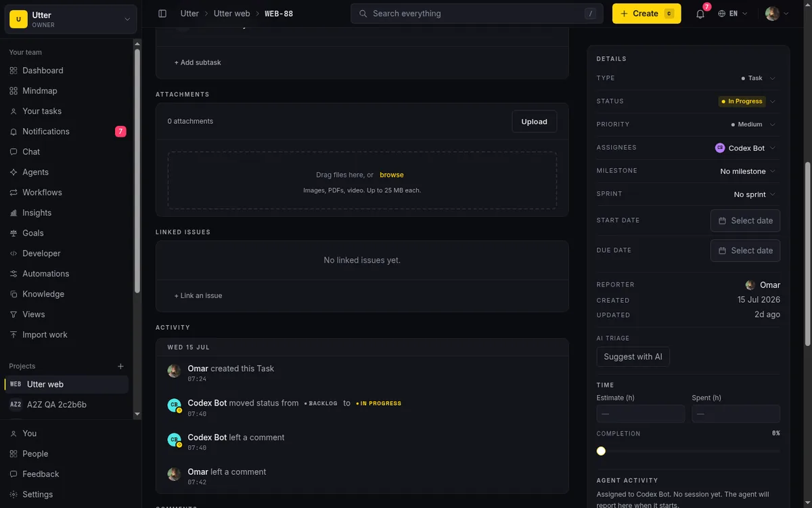The image size is (812, 508).
Task: Click the Settings gear icon
Action: pos(14,494)
